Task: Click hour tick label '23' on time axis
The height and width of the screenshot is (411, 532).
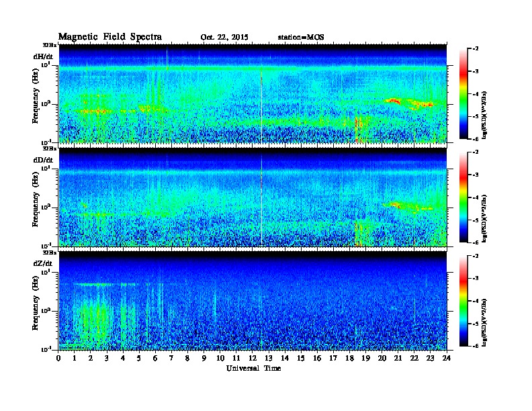Action: 430,358
